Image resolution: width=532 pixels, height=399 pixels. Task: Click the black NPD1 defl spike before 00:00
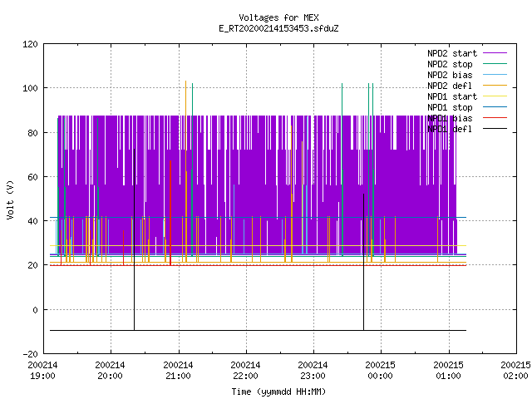tap(364, 261)
